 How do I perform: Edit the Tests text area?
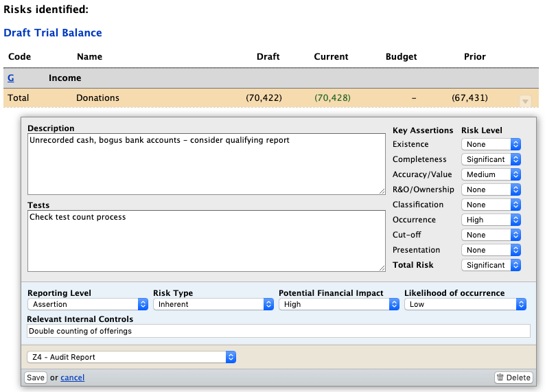click(x=207, y=241)
